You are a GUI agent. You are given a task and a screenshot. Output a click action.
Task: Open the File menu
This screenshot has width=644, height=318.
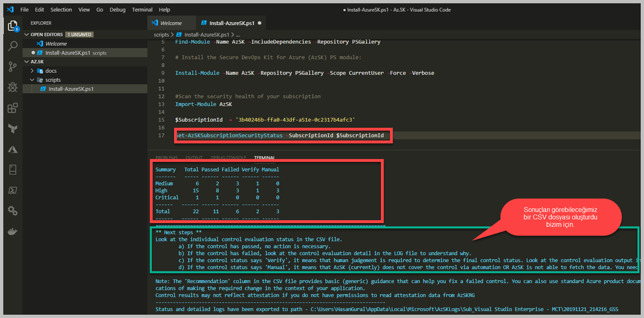pos(25,9)
